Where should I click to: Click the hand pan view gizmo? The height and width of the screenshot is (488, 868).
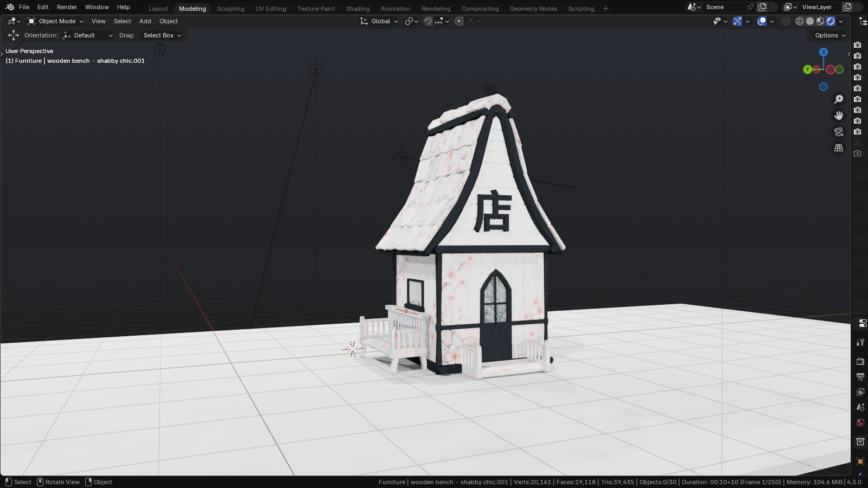click(839, 115)
